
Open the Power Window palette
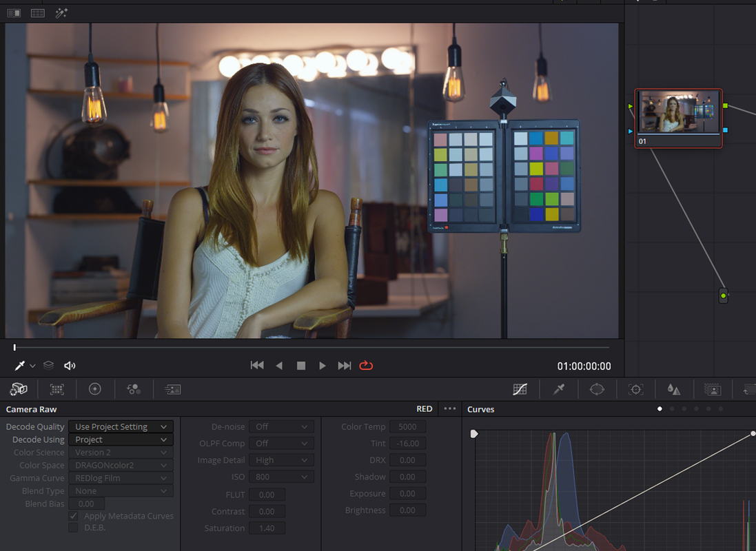click(x=597, y=389)
